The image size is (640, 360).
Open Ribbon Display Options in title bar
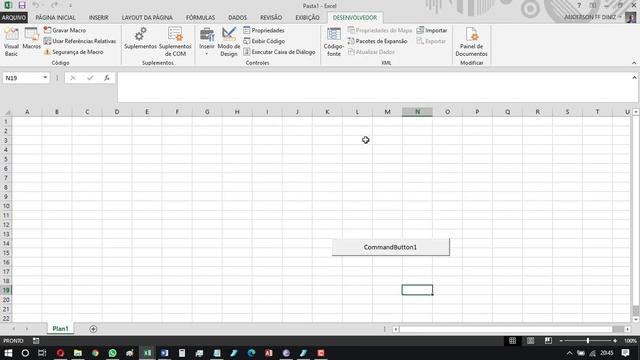click(x=593, y=5)
